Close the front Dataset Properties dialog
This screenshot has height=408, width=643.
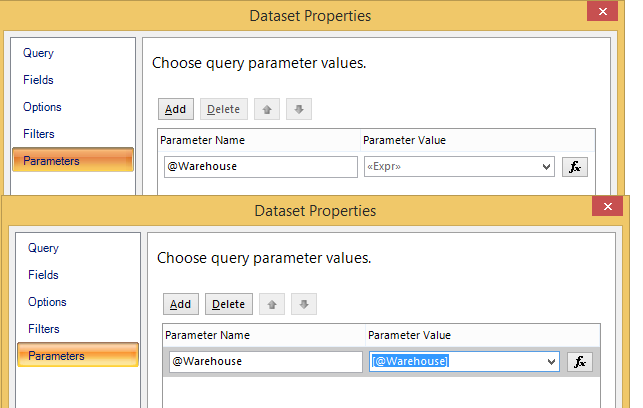point(607,209)
